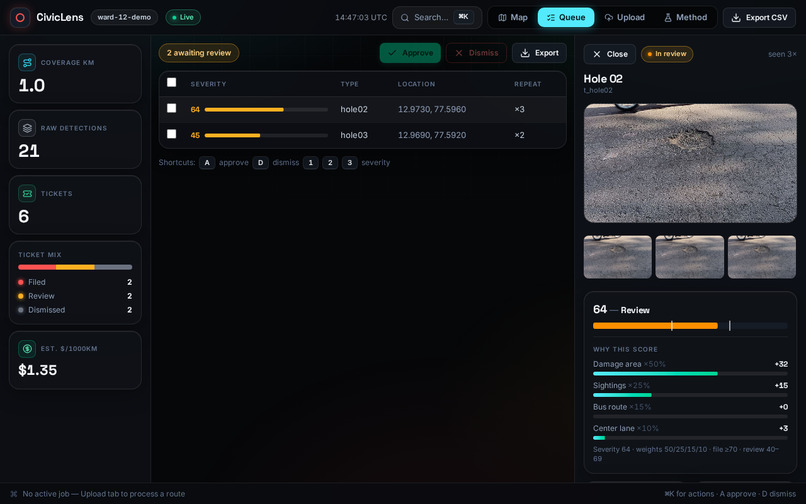Image resolution: width=806 pixels, height=504 pixels.
Task: Click the Dismissed legend entry
Action: (x=75, y=310)
